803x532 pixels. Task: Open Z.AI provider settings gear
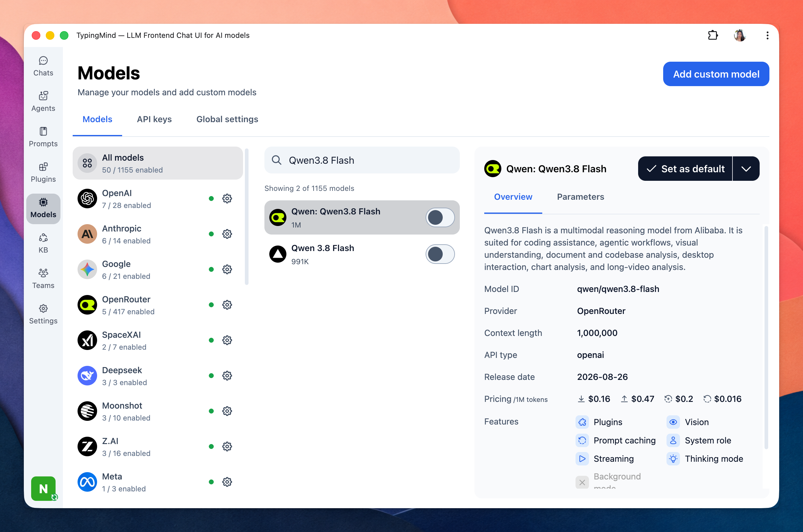coord(227,446)
